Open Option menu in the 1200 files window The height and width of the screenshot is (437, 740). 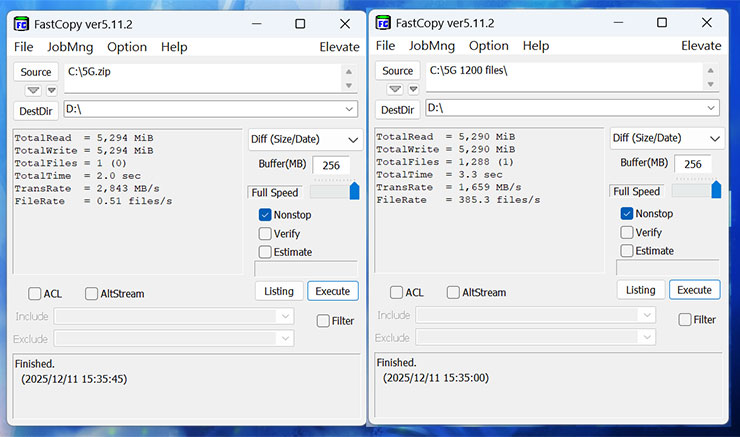(x=488, y=46)
